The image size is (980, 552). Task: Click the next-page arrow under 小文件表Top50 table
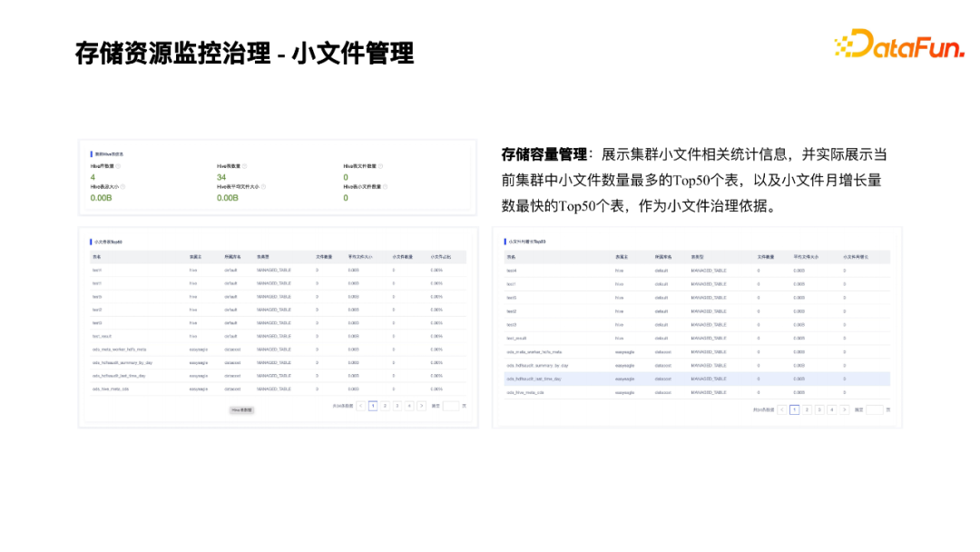420,405
